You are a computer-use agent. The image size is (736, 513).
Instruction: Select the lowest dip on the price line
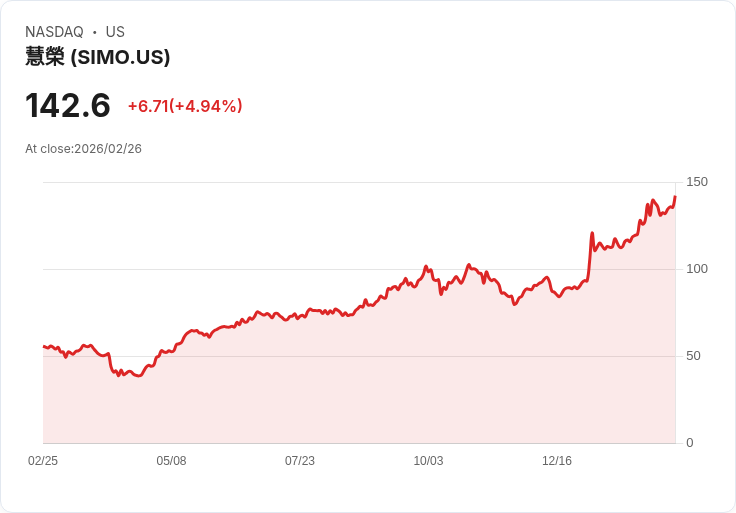click(x=138, y=376)
